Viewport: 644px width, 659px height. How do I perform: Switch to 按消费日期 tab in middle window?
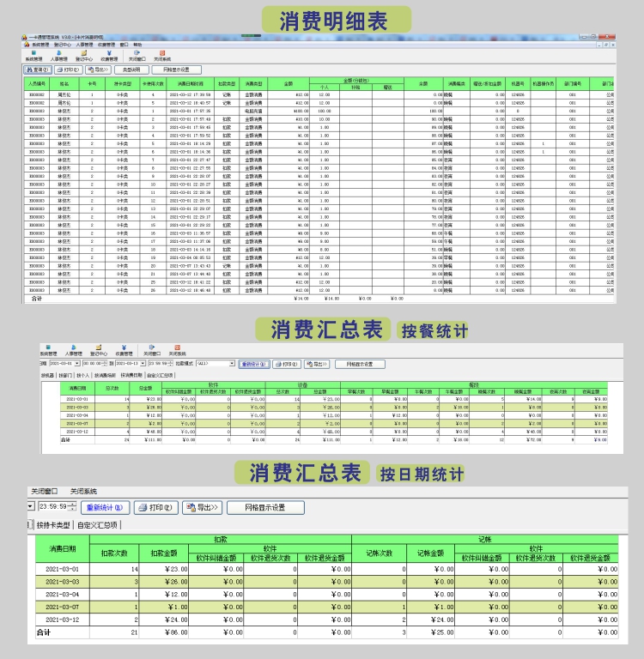click(x=132, y=375)
